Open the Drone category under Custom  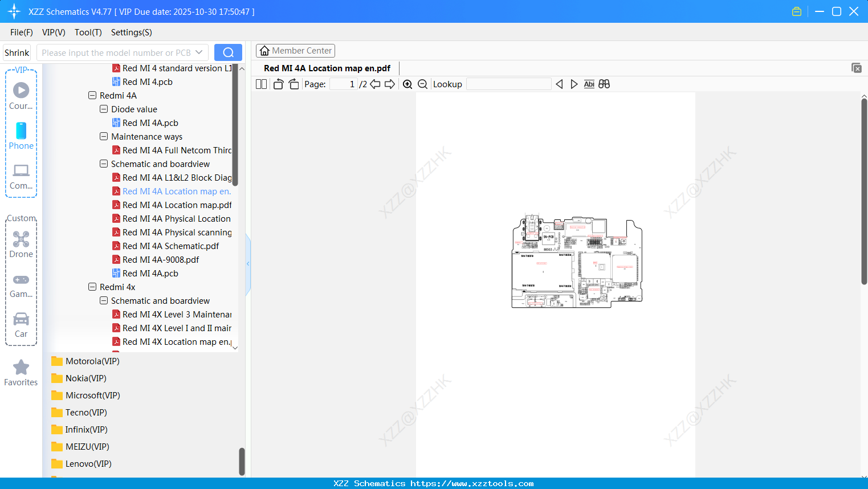tap(21, 244)
